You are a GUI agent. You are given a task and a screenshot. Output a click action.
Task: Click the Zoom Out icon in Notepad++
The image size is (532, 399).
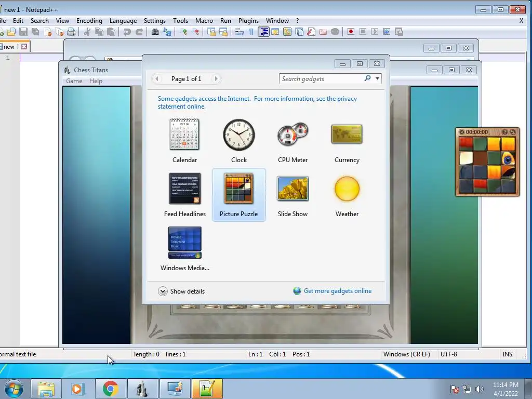(x=195, y=32)
